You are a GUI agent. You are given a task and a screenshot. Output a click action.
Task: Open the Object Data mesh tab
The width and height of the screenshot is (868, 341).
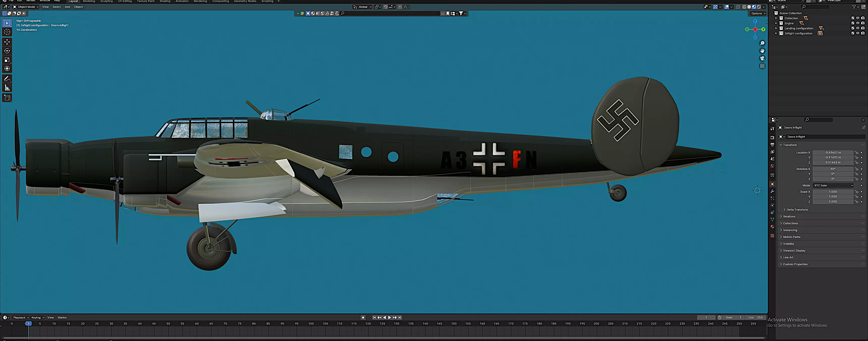pos(772,220)
